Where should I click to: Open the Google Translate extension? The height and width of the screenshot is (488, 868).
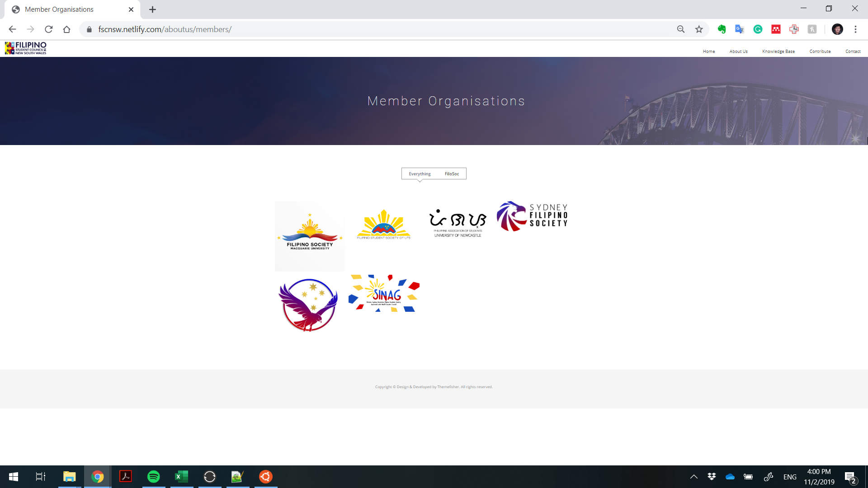click(x=740, y=29)
